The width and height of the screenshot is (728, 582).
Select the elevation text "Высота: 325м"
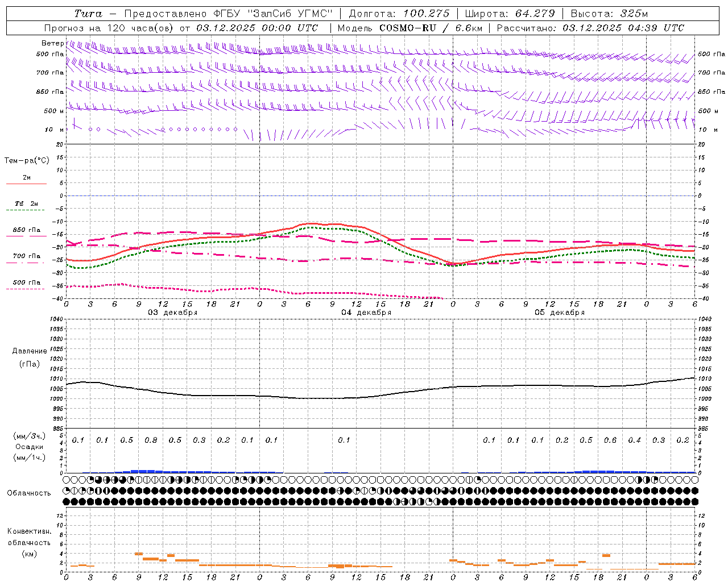click(609, 14)
